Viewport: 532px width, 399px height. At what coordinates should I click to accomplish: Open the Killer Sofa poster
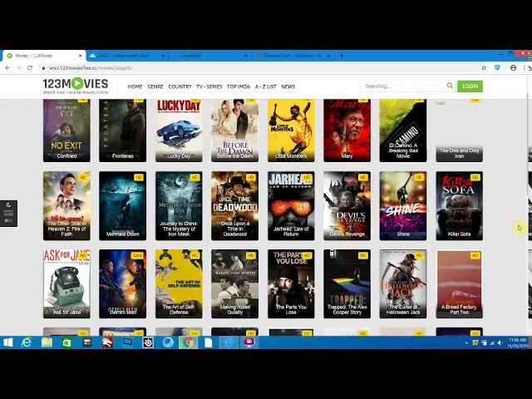(x=460, y=205)
